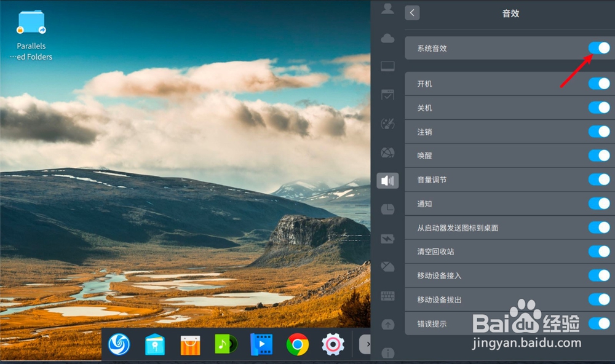
Task: Launch the App Store shopping bag icon
Action: (190, 345)
